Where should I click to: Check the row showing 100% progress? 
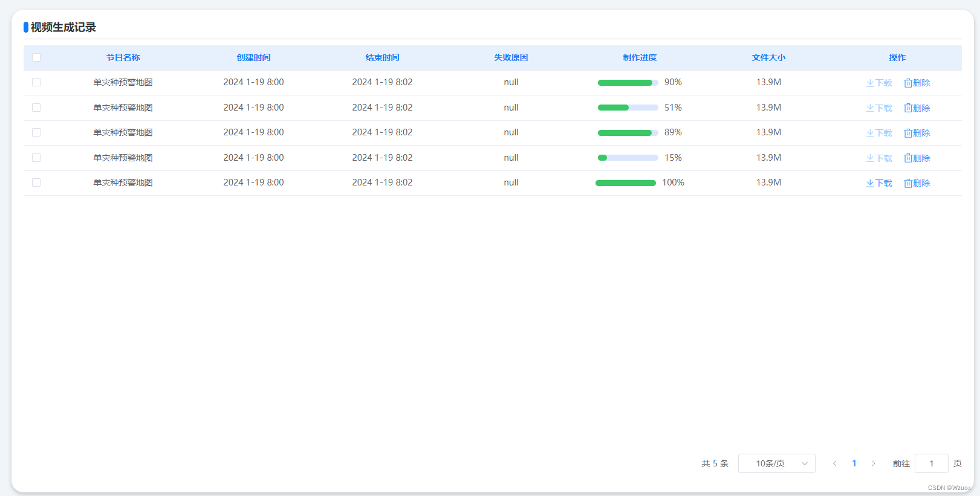(36, 182)
